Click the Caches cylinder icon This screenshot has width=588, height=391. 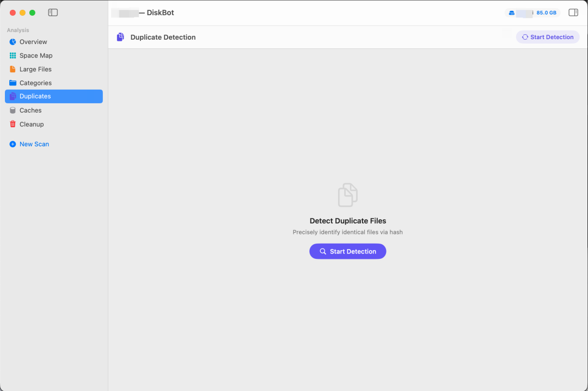[x=13, y=110]
